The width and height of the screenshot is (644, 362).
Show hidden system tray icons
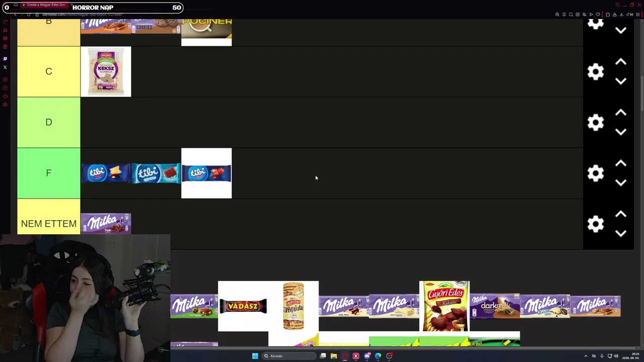(x=586, y=356)
